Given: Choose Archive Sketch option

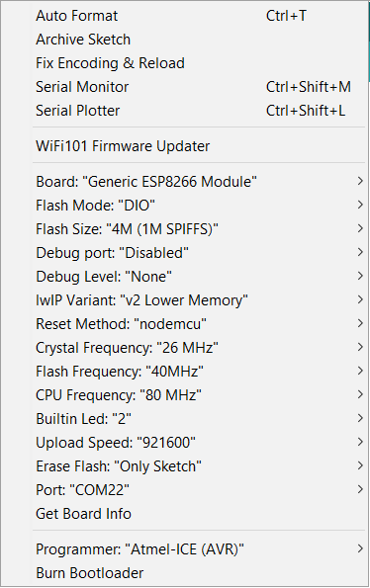Looking at the screenshot, I should (199, 40).
